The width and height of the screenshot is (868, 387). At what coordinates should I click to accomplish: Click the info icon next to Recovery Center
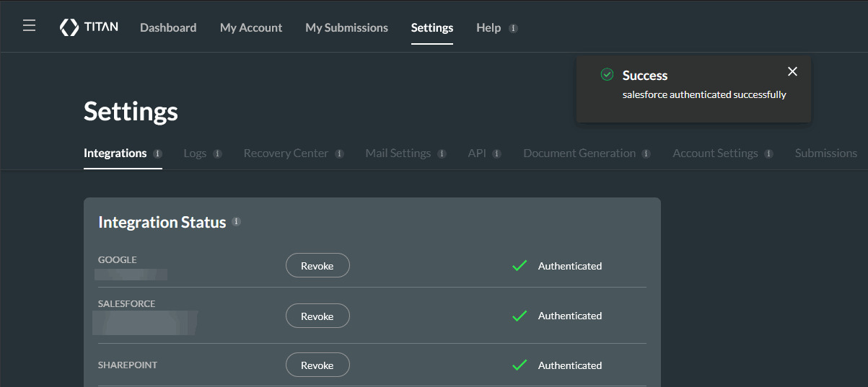(x=339, y=154)
